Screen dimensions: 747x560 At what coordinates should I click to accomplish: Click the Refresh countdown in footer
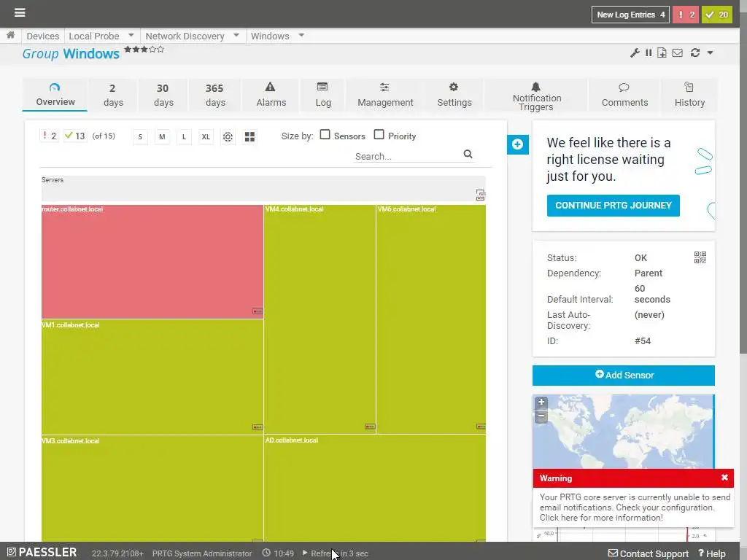pyautogui.click(x=336, y=553)
